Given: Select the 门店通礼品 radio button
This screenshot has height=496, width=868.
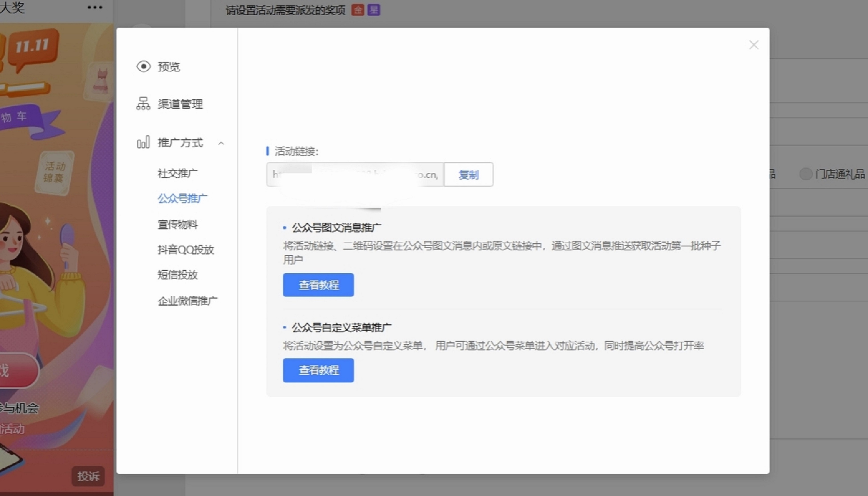Looking at the screenshot, I should click(806, 174).
